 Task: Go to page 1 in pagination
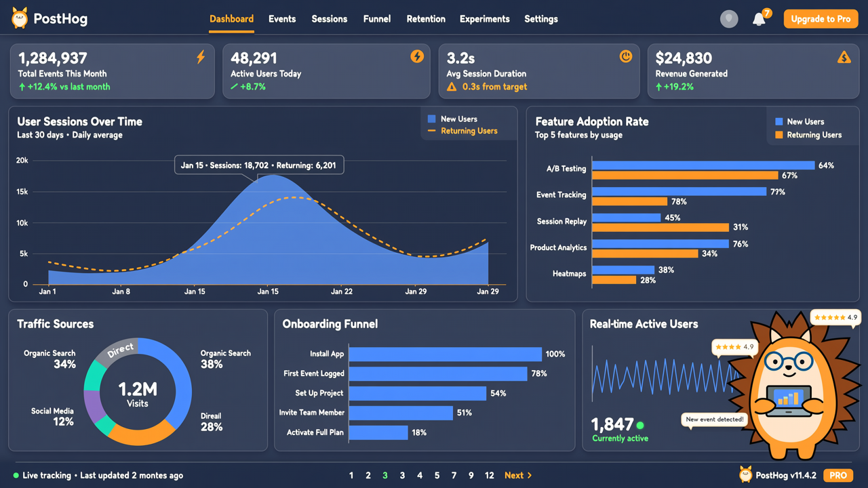click(351, 475)
